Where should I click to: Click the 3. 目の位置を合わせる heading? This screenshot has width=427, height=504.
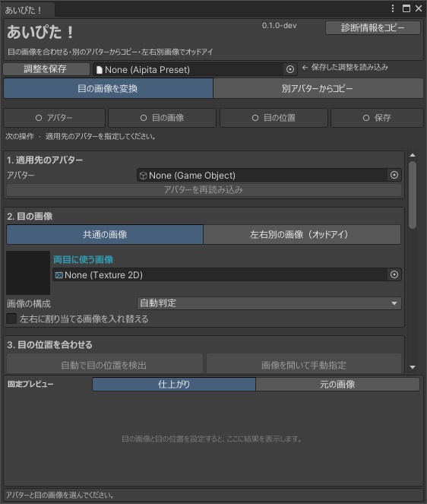[50, 345]
